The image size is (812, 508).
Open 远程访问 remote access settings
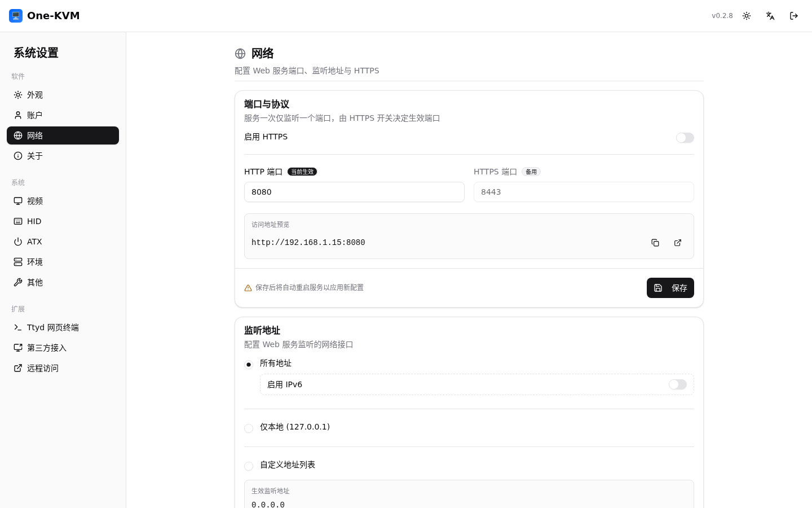(63, 368)
